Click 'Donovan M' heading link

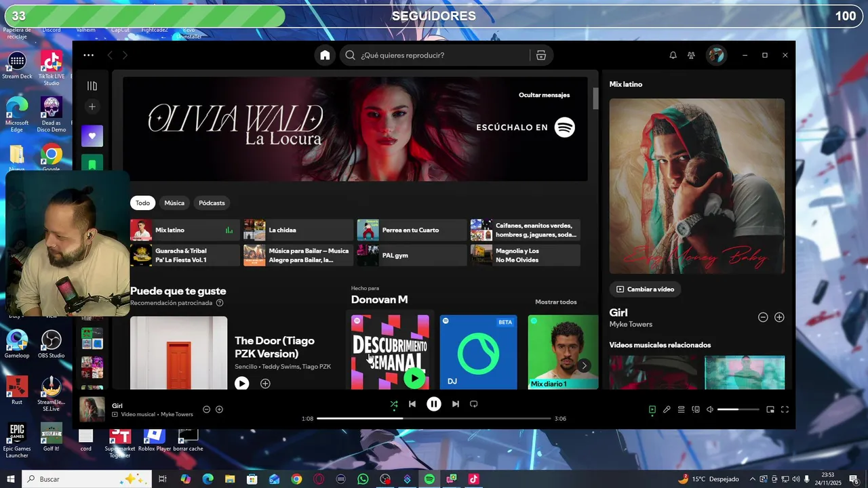tap(379, 300)
